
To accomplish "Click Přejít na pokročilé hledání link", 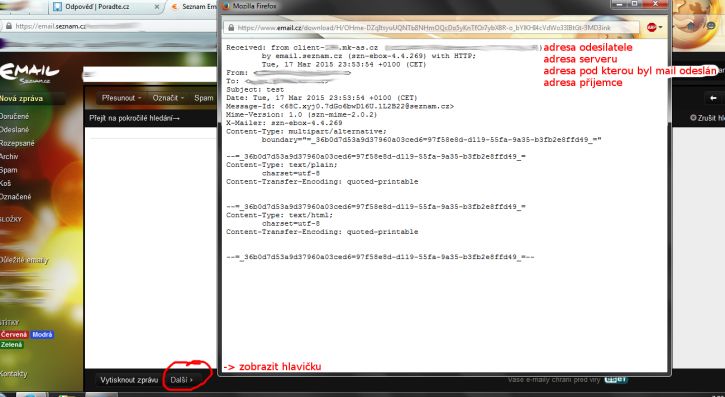I will (x=134, y=118).
